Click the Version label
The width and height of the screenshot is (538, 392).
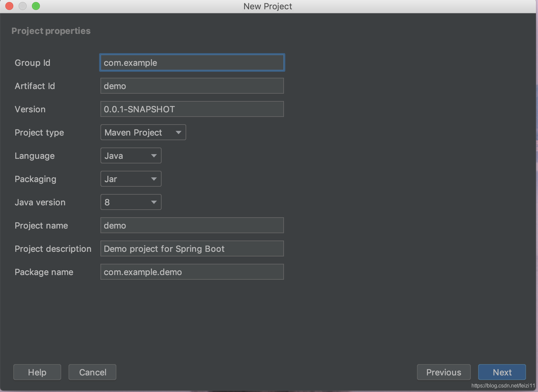(x=30, y=109)
